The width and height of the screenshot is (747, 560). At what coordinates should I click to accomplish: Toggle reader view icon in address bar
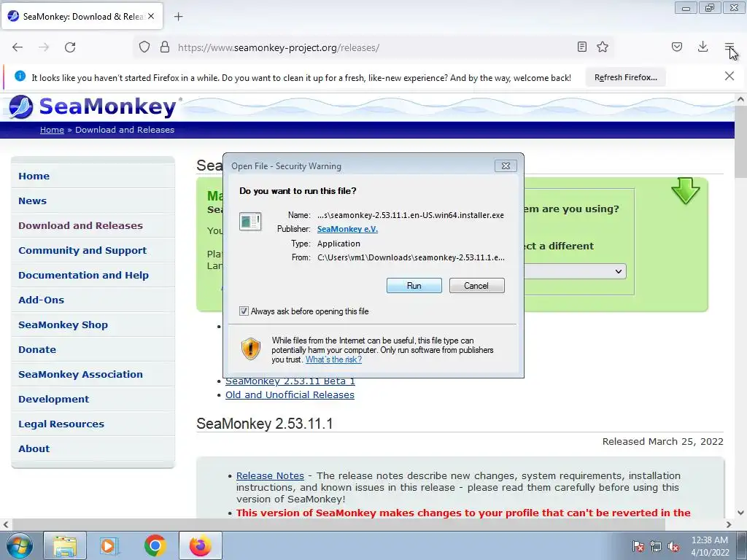coord(581,47)
